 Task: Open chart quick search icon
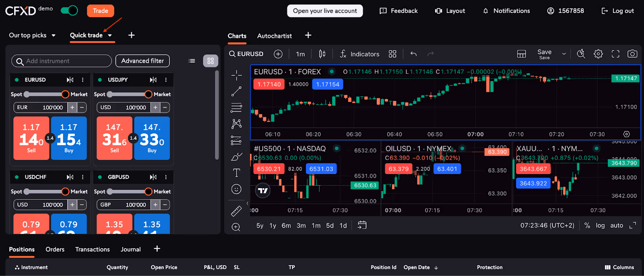[581, 54]
